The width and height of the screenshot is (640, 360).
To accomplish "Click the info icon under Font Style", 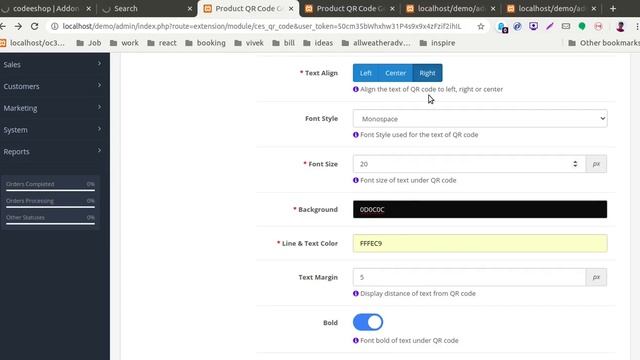I will [356, 135].
